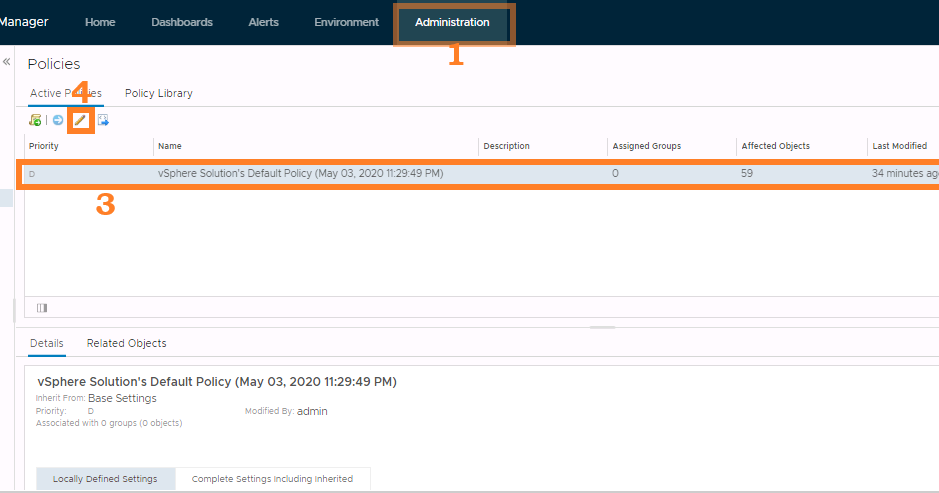939x493 pixels.
Task: Click the blue arrow set-default icon
Action: [58, 120]
